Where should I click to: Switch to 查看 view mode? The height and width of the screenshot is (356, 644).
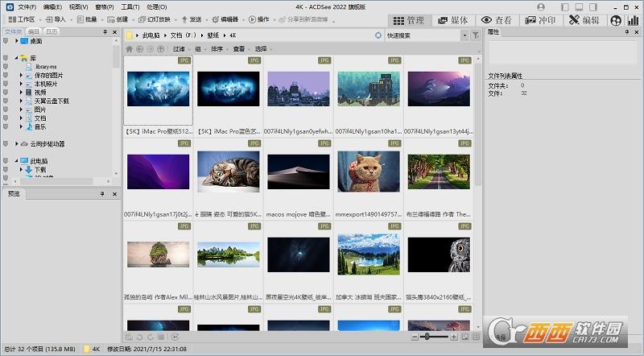497,20
